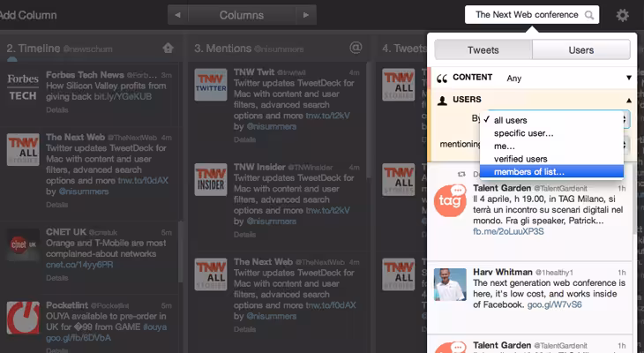Collapse the Users filter arrow

629,101
